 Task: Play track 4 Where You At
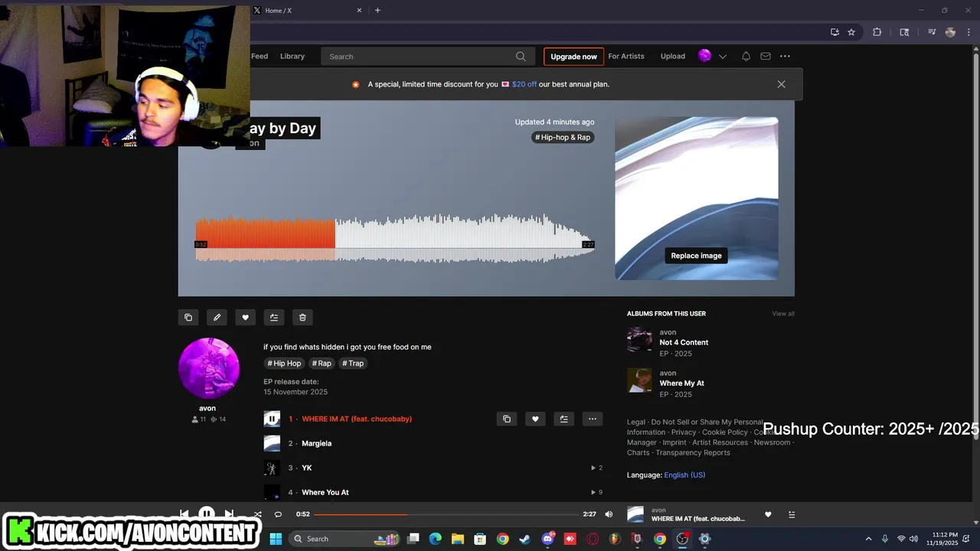click(x=272, y=492)
